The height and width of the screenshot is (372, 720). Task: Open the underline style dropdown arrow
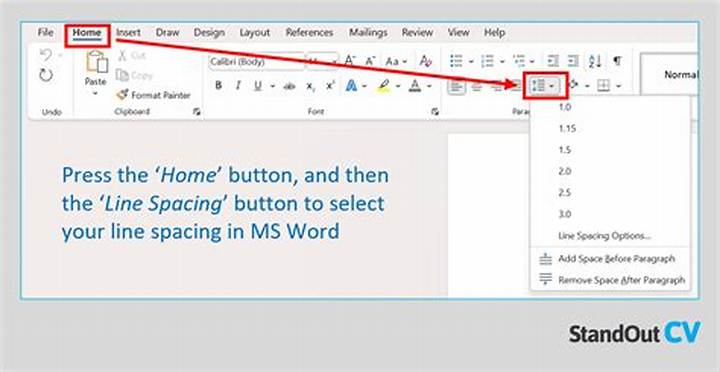coord(272,86)
